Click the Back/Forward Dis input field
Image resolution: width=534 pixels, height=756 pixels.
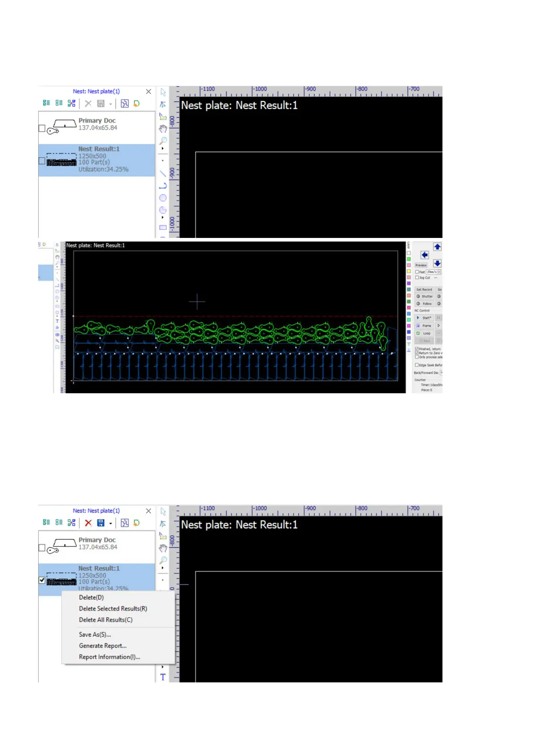441,373
